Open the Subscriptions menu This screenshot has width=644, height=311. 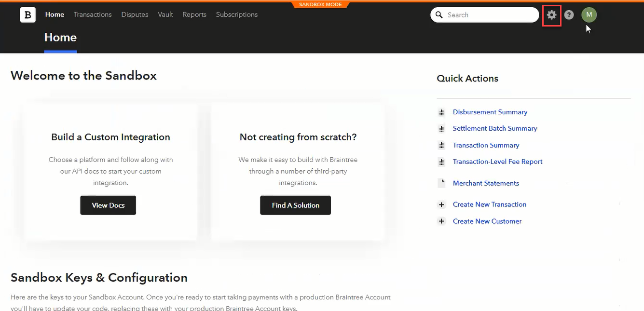(x=237, y=14)
